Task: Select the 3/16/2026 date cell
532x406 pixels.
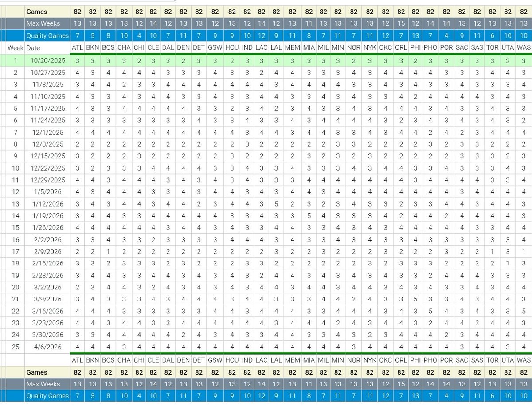Action: (47, 311)
